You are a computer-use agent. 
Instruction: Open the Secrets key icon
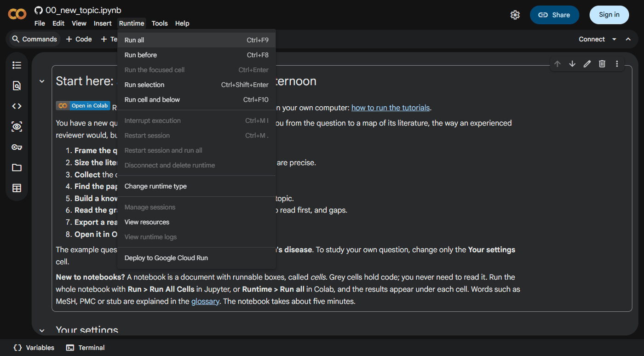(17, 147)
